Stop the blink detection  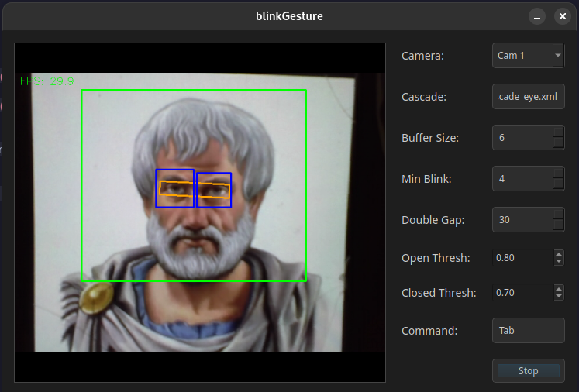tap(528, 370)
